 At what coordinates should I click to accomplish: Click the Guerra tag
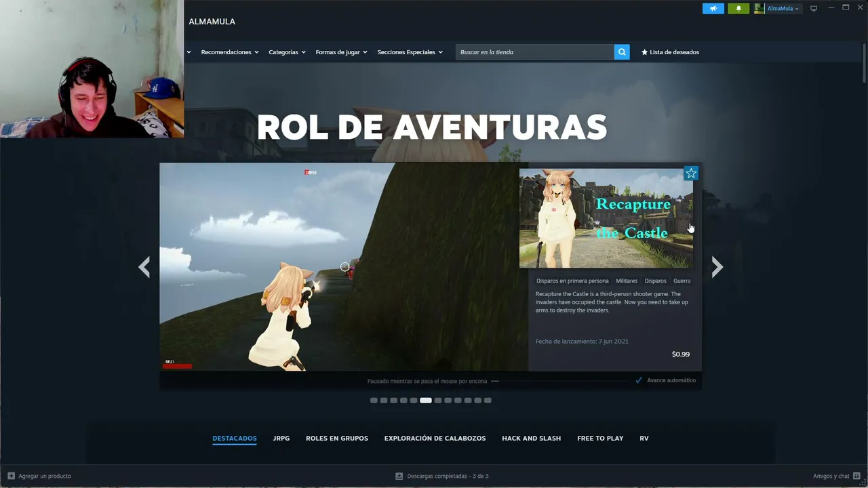[682, 281]
